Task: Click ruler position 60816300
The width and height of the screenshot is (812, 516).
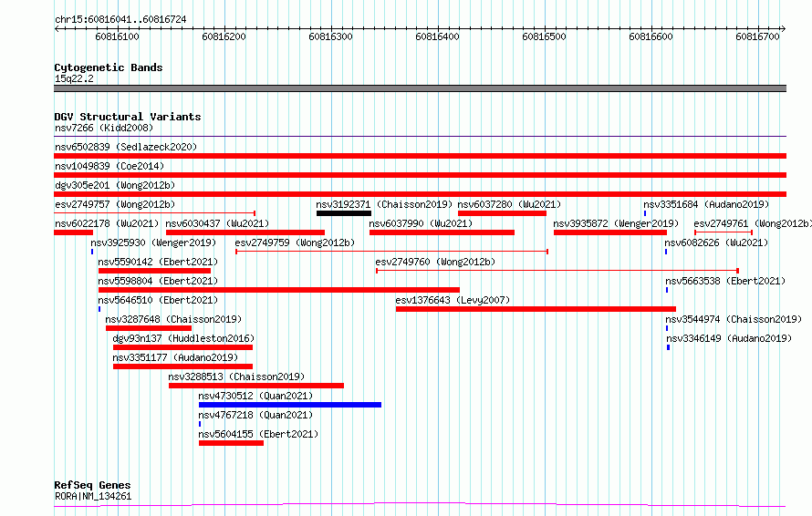Action: [330, 36]
